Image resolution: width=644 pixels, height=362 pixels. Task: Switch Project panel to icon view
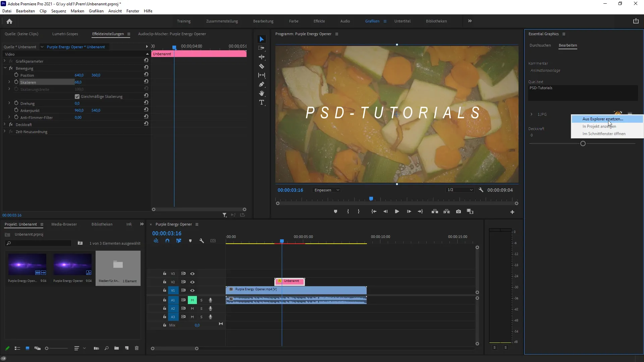tap(28, 348)
